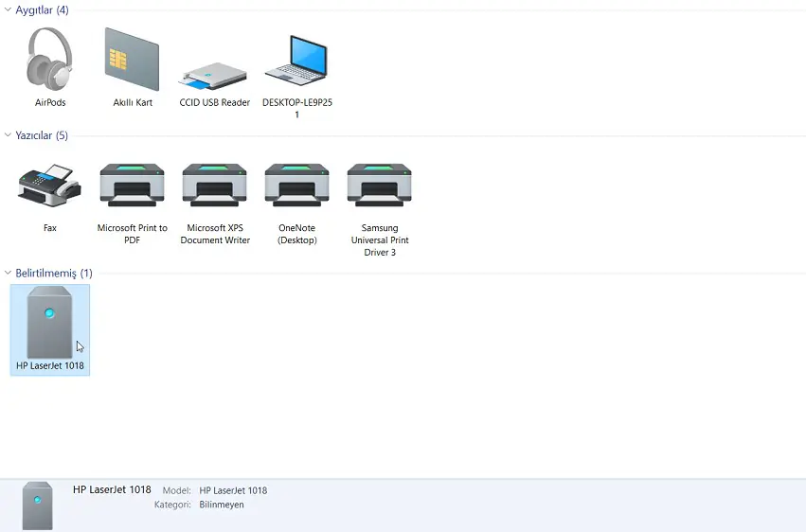The width and height of the screenshot is (806, 532).
Task: Click the Aygıtlar (4) group header text
Action: 42,10
